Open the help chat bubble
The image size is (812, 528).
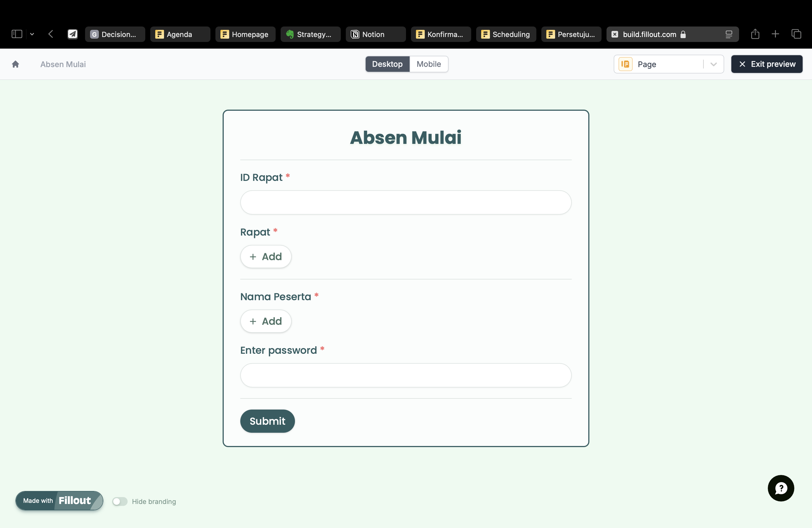click(781, 488)
